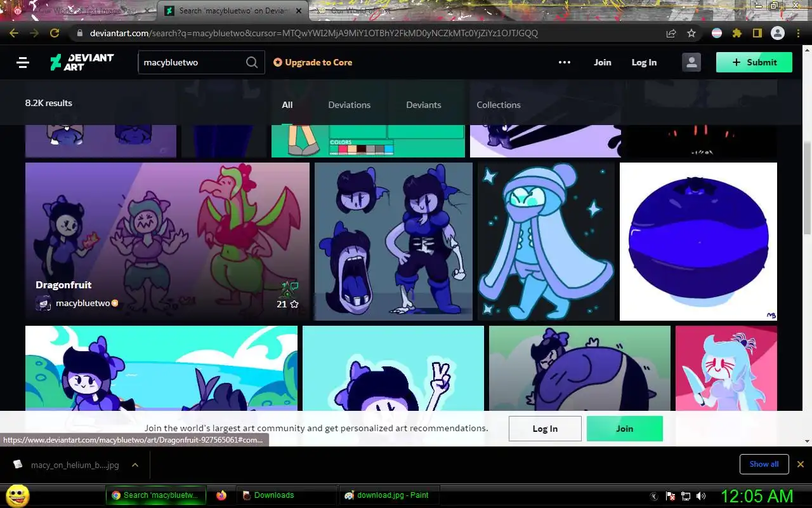Click the volume speaker tray icon
The image size is (812, 508).
click(x=701, y=496)
